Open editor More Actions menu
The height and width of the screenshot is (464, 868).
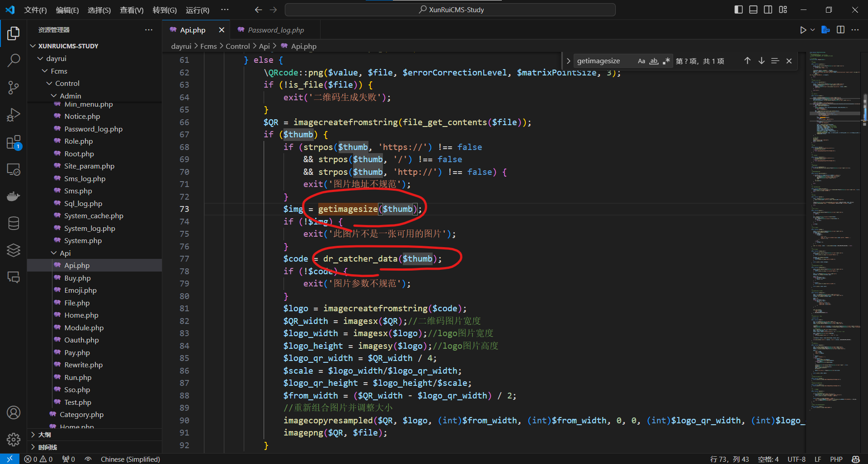tap(855, 30)
